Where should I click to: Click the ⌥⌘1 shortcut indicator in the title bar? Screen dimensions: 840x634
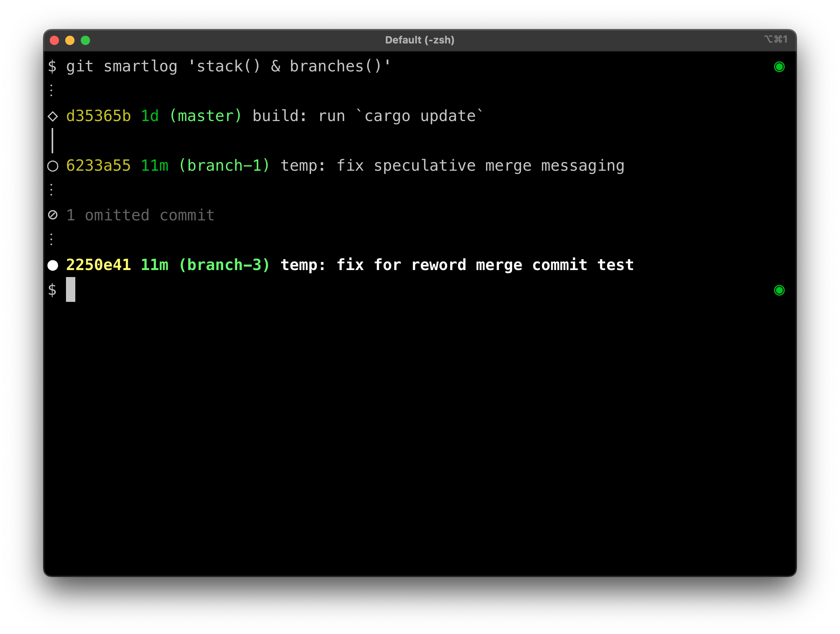pos(776,39)
